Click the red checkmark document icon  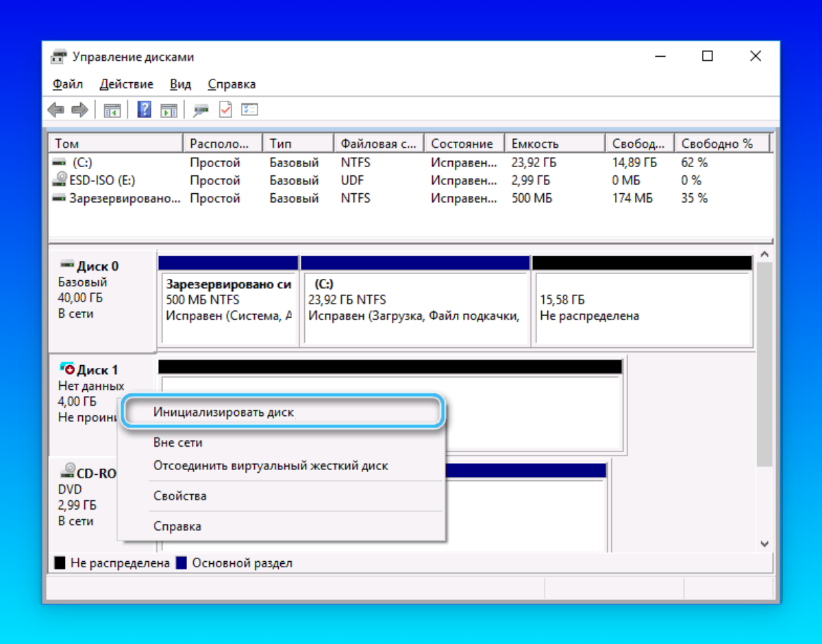coord(225,110)
